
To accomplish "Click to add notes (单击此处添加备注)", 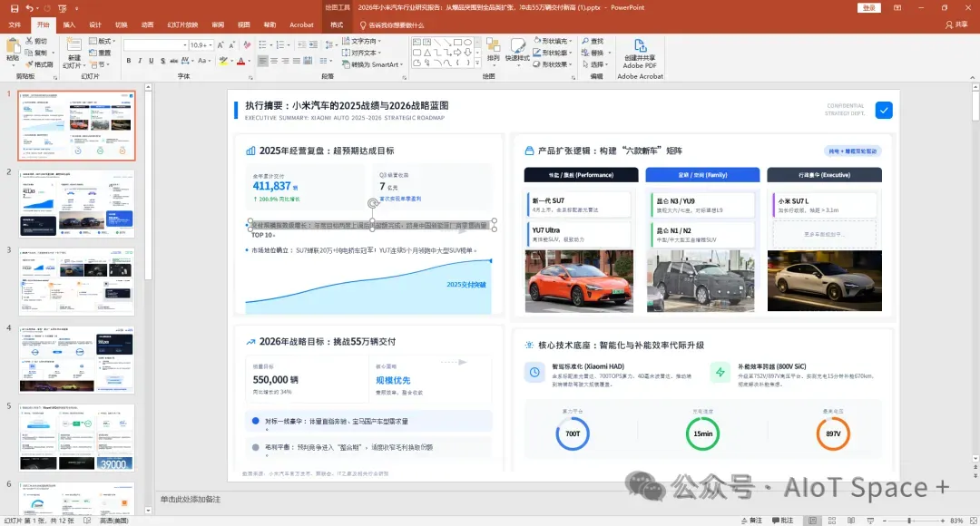I will point(191,499).
